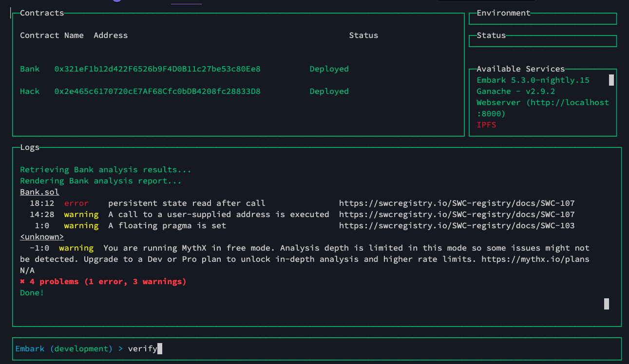Click the Bank contract address 0x321eF1b1...
Image resolution: width=629 pixels, height=364 pixels.
(x=157, y=69)
